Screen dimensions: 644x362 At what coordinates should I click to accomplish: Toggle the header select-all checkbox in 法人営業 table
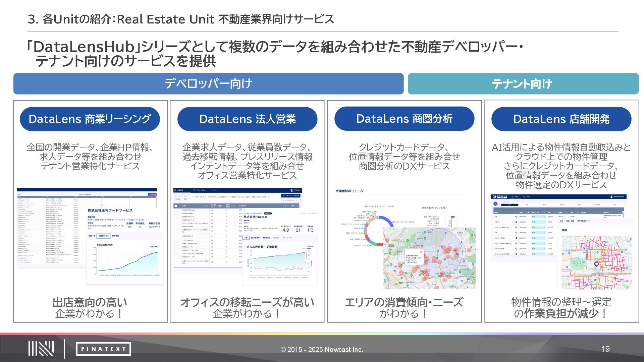pos(176,206)
